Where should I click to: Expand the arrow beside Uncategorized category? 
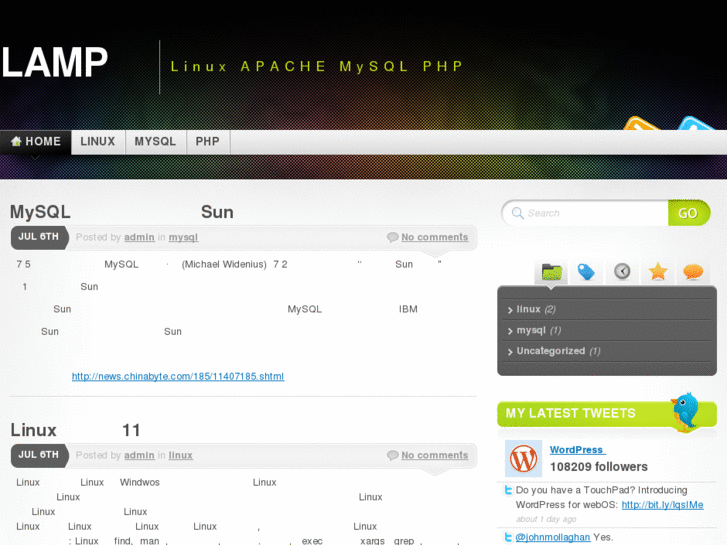point(510,352)
